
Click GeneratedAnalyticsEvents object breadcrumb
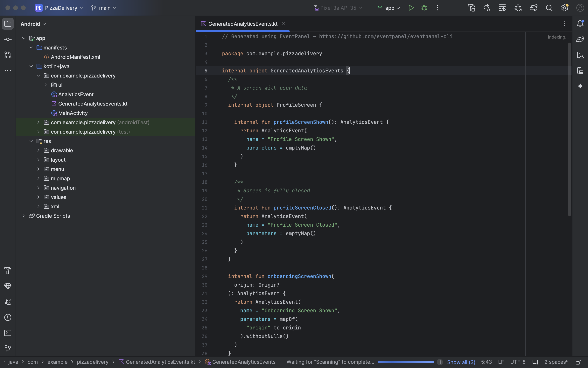click(x=241, y=362)
